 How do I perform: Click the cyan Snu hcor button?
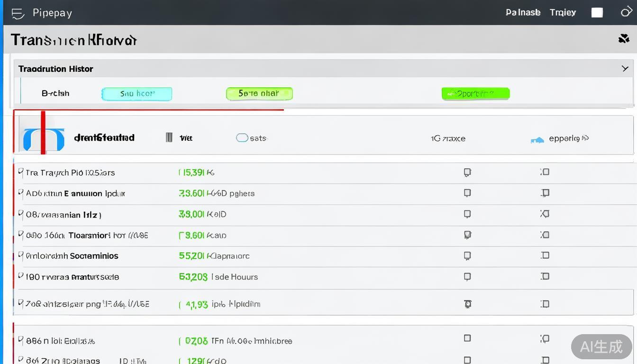pyautogui.click(x=136, y=94)
